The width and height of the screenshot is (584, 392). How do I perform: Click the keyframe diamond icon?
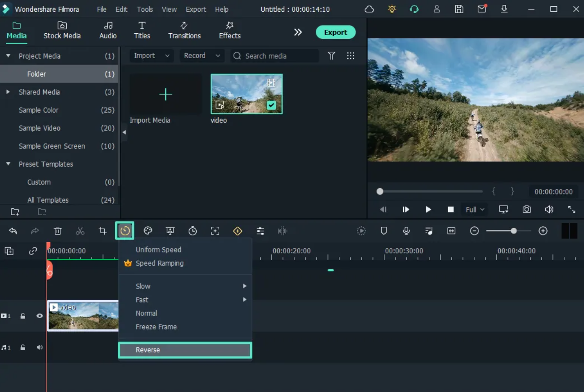pyautogui.click(x=238, y=231)
